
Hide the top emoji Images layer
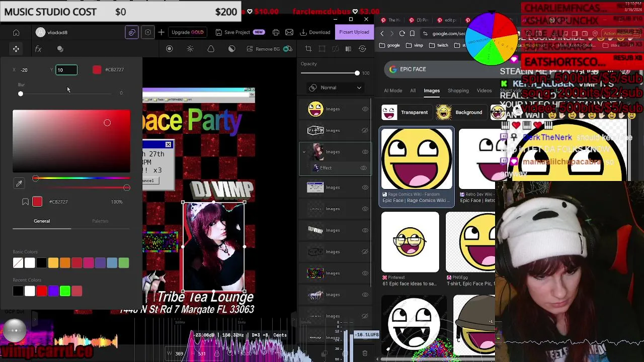click(365, 109)
